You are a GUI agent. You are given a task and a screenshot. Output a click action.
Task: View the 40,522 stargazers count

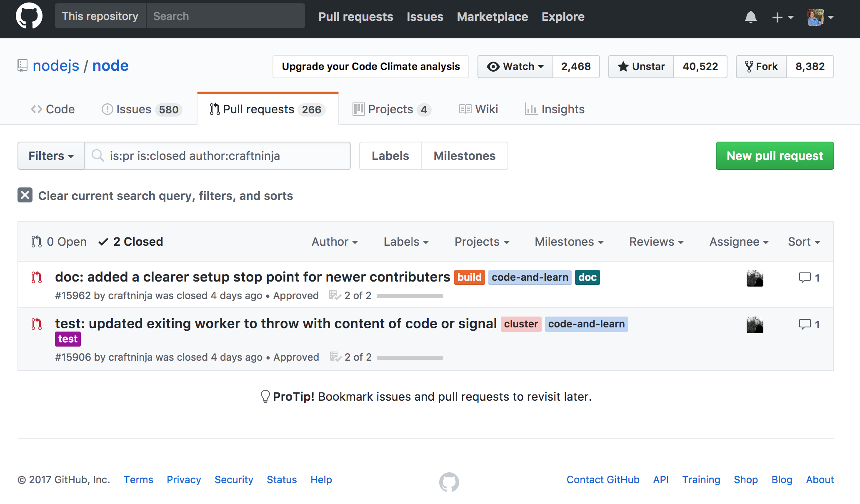(x=700, y=66)
